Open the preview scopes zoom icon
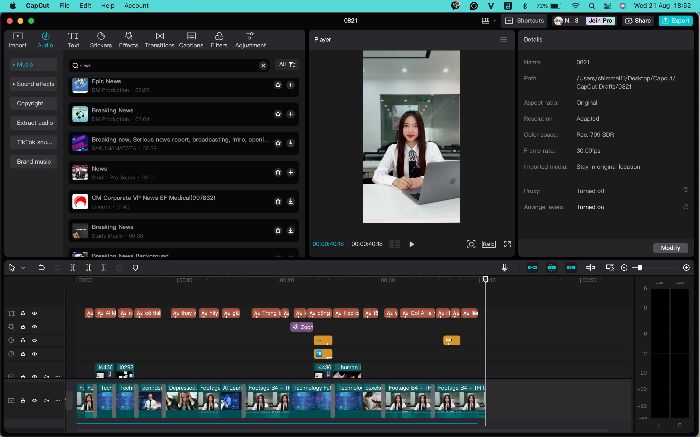 tap(471, 244)
